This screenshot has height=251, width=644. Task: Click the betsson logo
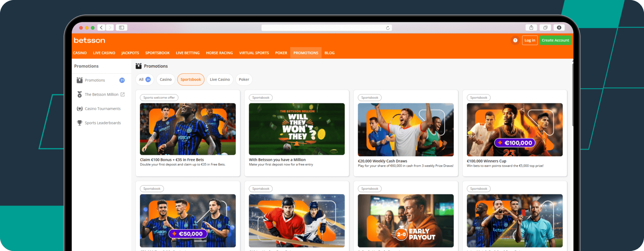click(89, 41)
